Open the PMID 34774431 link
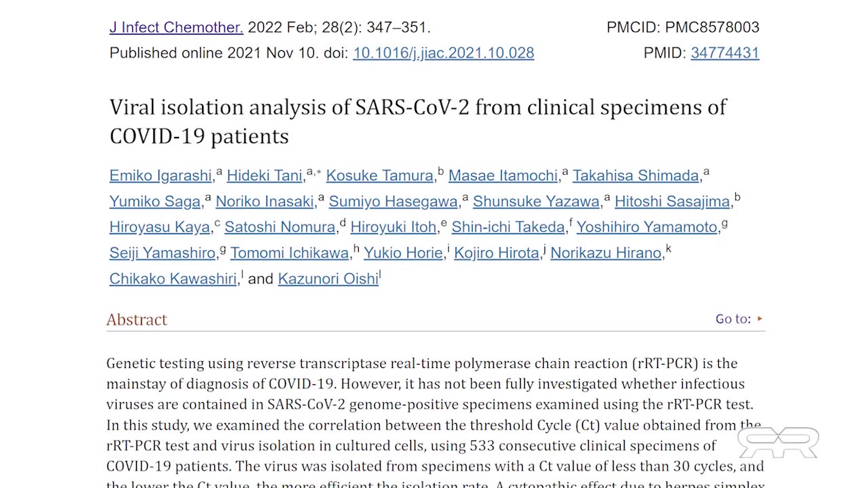Viewport: 868px width, 488px height. point(724,53)
